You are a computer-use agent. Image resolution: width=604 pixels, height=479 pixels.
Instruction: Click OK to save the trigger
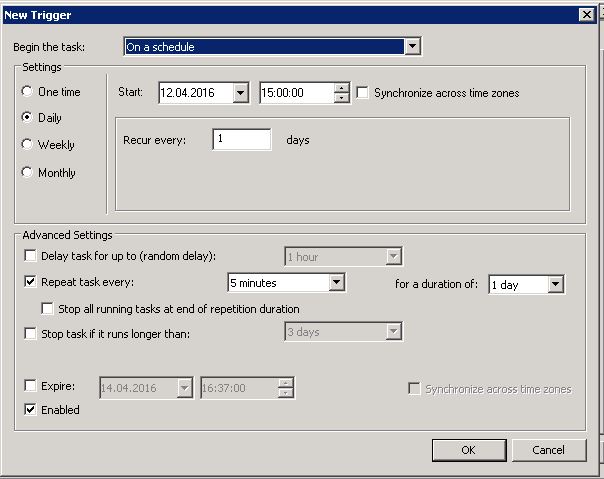[468, 450]
